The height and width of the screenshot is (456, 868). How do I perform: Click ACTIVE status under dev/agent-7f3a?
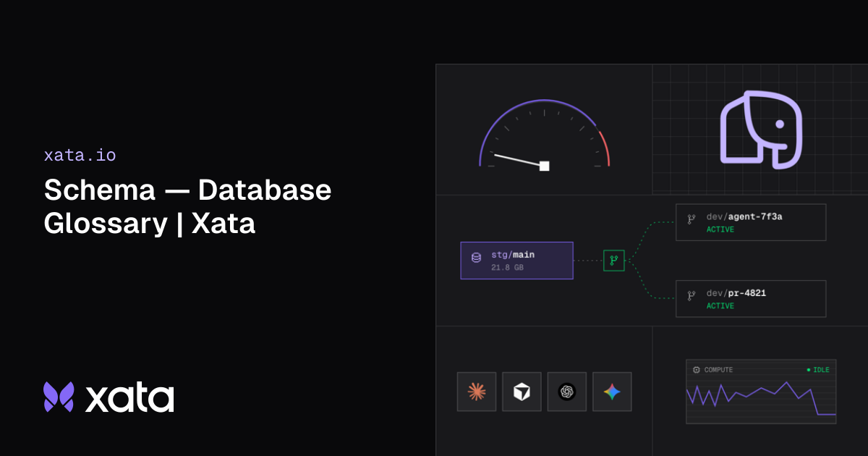(x=720, y=229)
